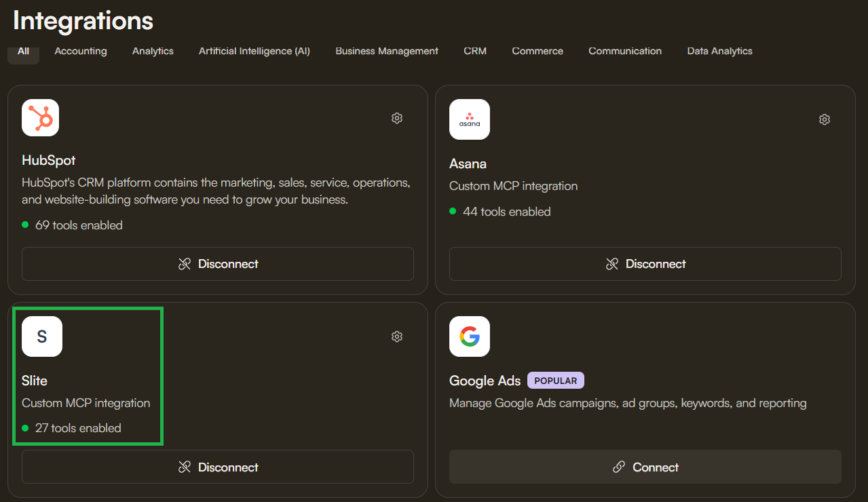The width and height of the screenshot is (868, 502).
Task: Click the '69 tools enabled' status
Action: click(x=79, y=225)
